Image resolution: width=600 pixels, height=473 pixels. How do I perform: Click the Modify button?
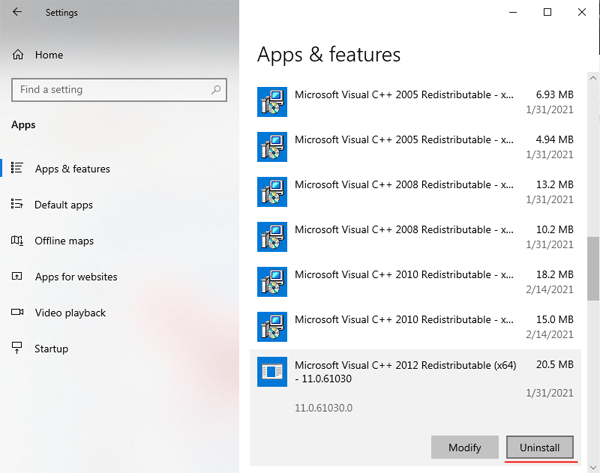[x=465, y=447]
